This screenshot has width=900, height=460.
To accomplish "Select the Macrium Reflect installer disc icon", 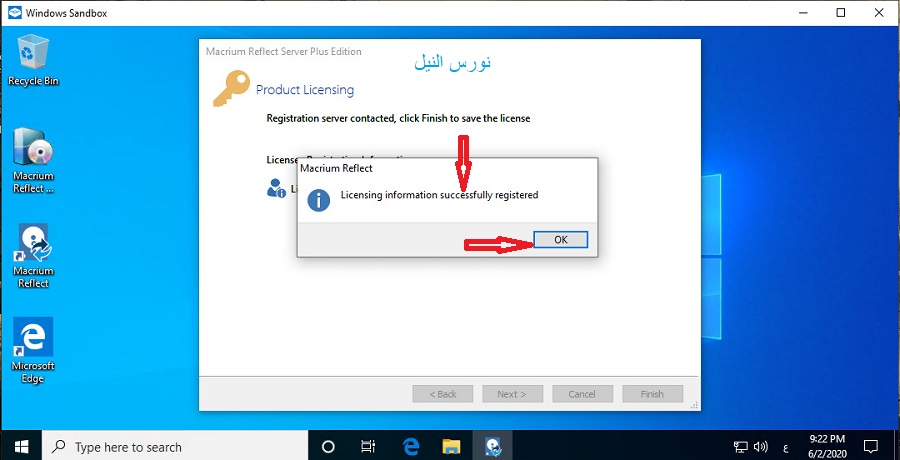I will click(x=33, y=160).
